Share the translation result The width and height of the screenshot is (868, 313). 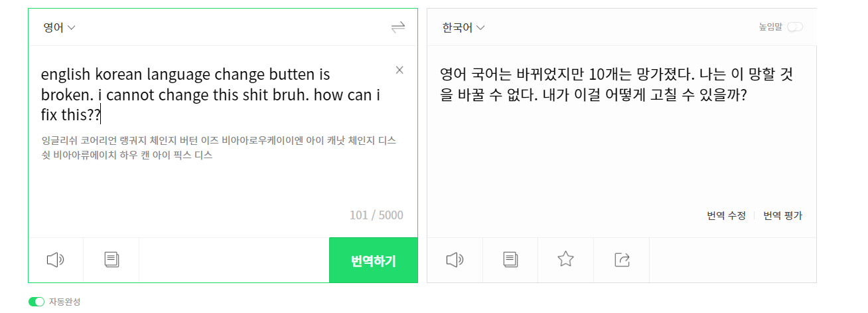(622, 260)
